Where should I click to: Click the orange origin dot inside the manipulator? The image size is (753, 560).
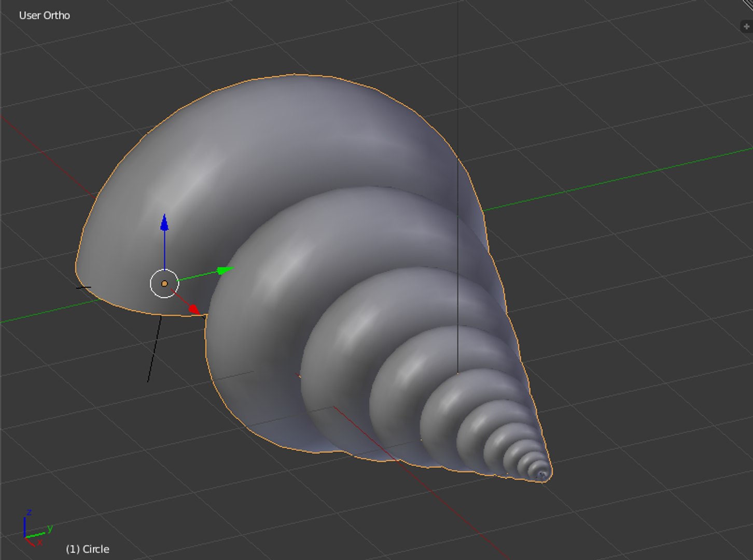(x=164, y=284)
